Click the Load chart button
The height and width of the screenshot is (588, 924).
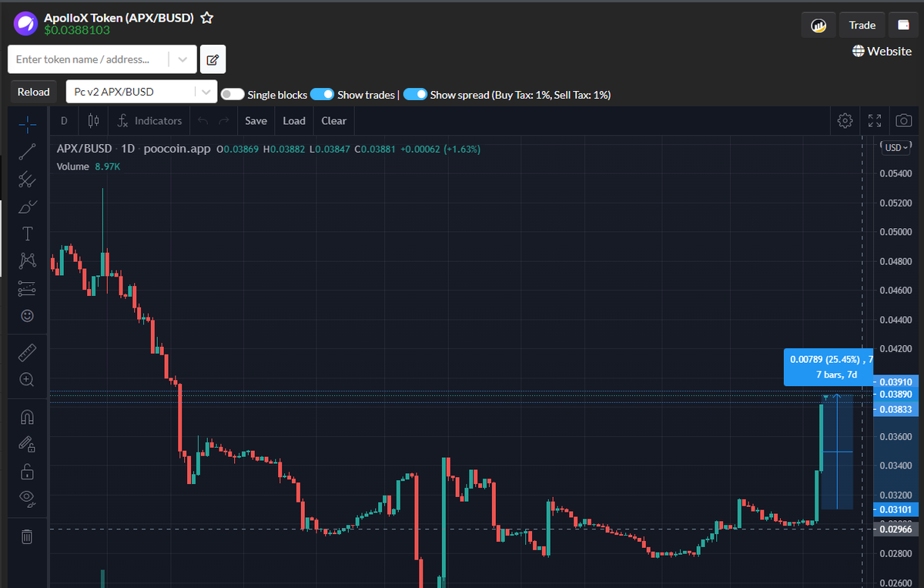(294, 121)
